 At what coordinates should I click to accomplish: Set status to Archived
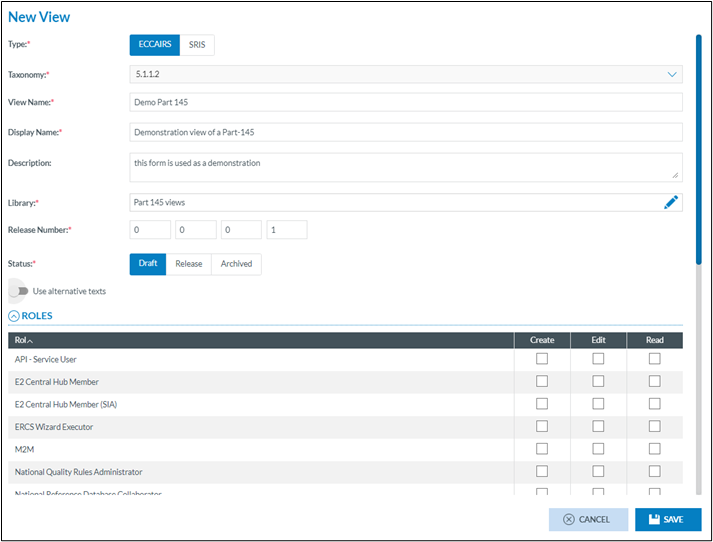tap(236, 264)
